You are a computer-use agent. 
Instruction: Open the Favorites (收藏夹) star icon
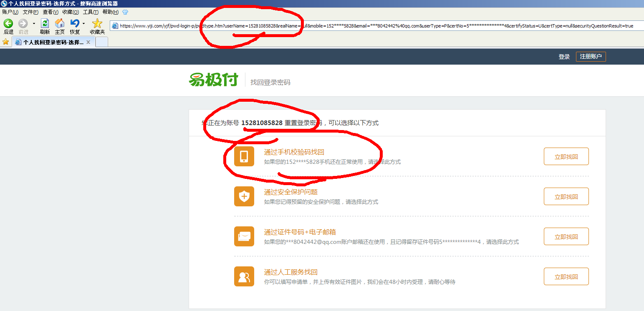click(97, 23)
